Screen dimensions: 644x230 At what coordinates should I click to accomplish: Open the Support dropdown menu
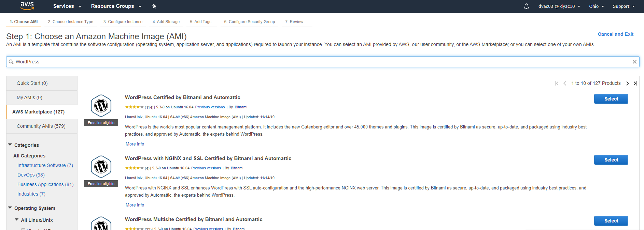[x=624, y=6]
